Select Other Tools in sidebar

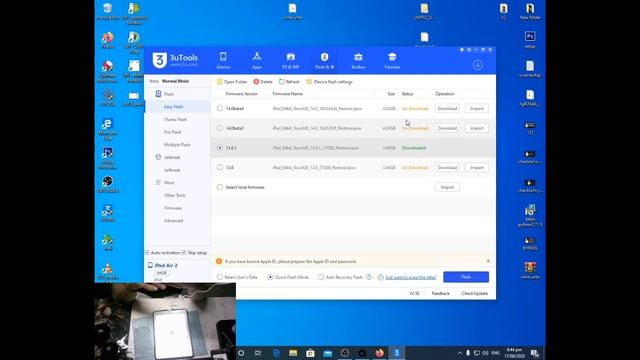click(175, 195)
